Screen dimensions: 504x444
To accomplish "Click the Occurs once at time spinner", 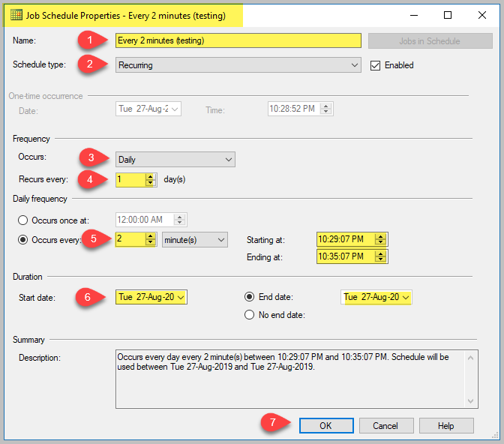I will 180,220.
